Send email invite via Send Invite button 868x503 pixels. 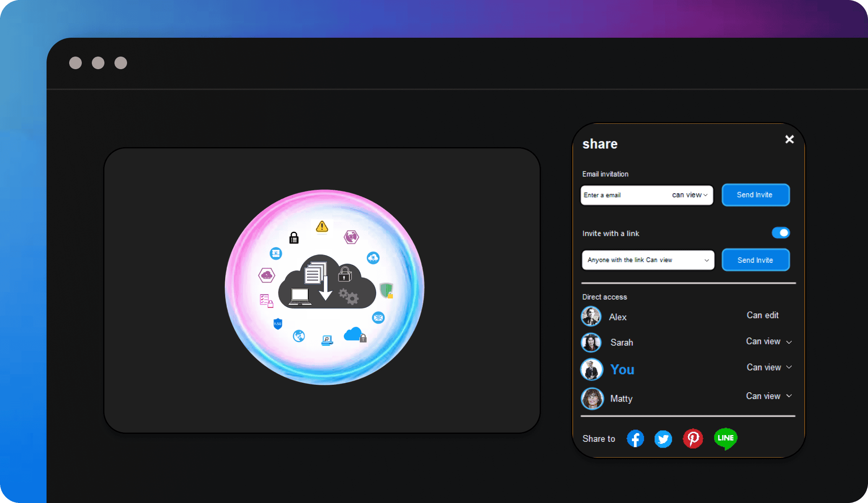click(x=754, y=194)
